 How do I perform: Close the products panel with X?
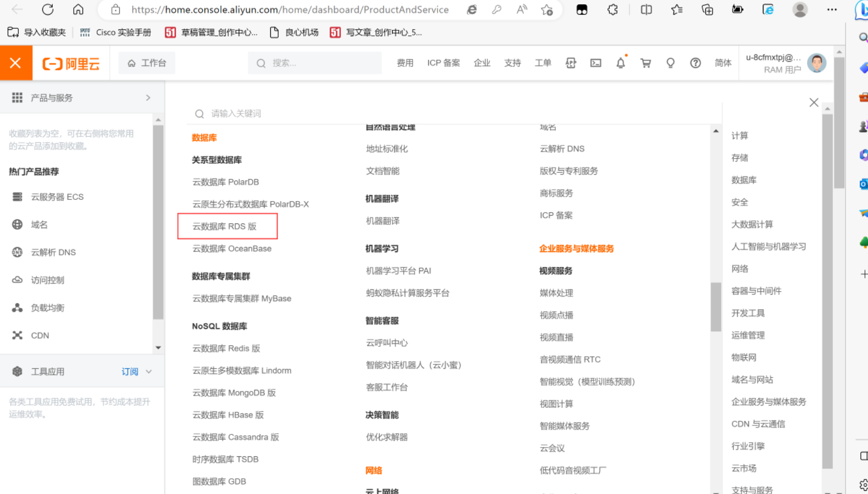[x=814, y=103]
